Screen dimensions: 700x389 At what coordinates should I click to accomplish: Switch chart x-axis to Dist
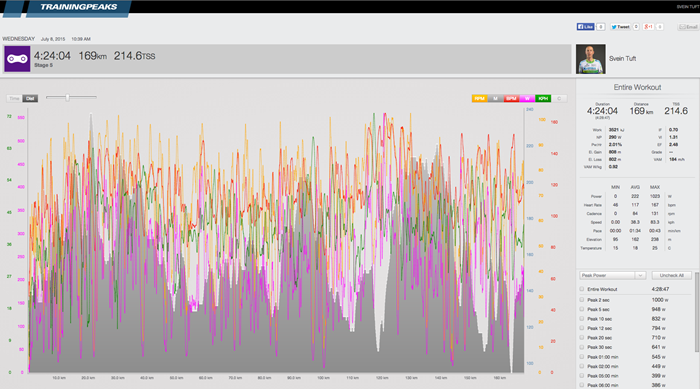(x=30, y=98)
